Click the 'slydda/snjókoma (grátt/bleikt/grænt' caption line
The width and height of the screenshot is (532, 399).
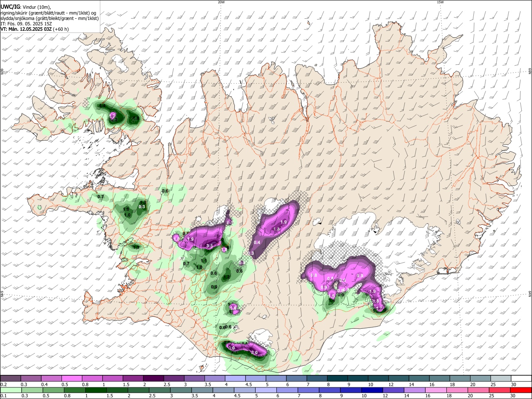pos(49,18)
